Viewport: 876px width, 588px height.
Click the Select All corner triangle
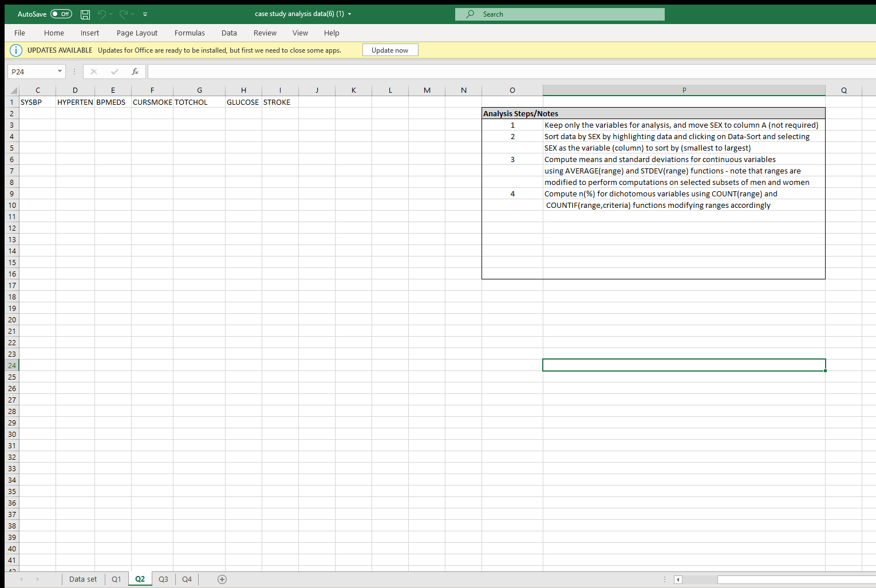[x=14, y=90]
